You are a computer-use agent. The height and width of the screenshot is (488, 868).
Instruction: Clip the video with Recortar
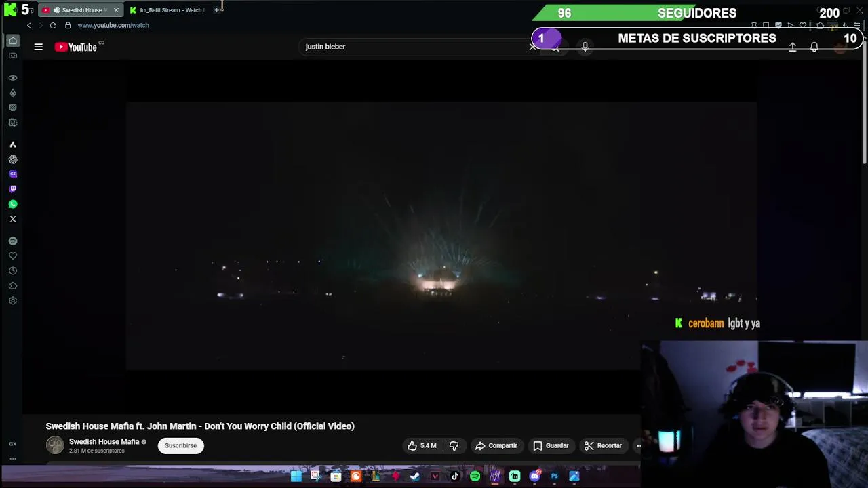[x=603, y=445]
